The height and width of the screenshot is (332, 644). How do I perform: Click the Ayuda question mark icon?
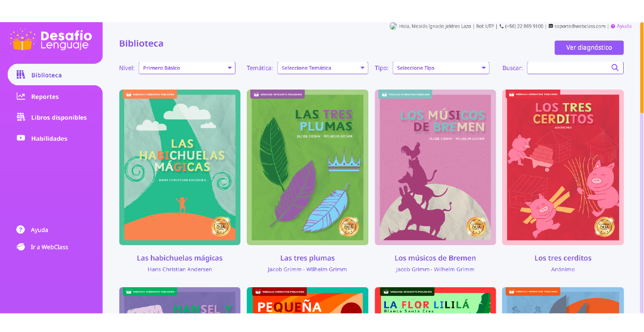pyautogui.click(x=20, y=229)
